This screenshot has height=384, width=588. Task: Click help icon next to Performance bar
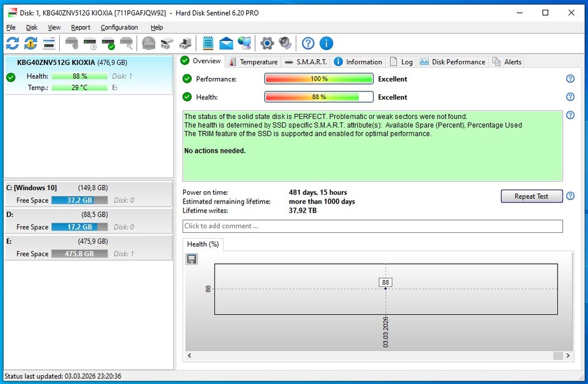click(x=570, y=79)
